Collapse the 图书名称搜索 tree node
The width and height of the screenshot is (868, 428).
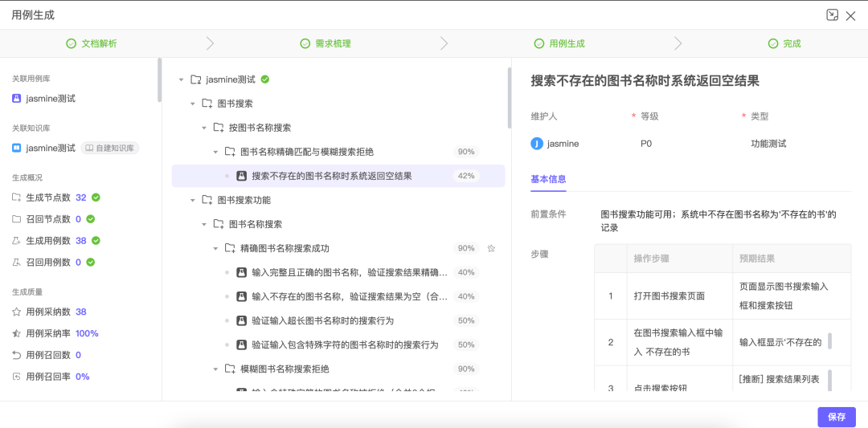(204, 225)
